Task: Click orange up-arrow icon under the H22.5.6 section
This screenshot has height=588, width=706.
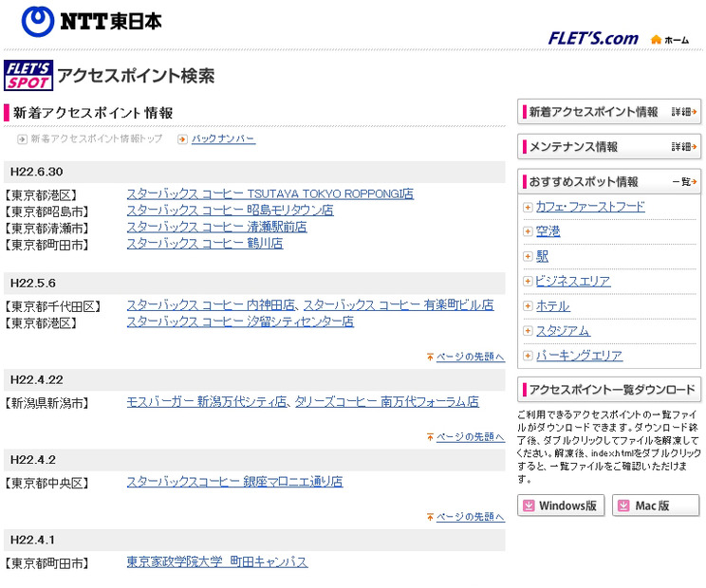Action: tap(431, 358)
